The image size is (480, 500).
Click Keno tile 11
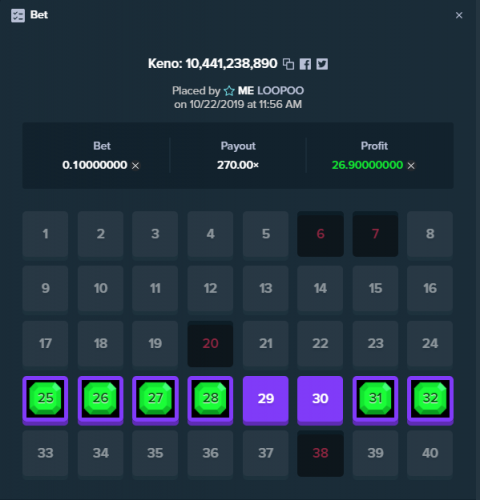(155, 289)
